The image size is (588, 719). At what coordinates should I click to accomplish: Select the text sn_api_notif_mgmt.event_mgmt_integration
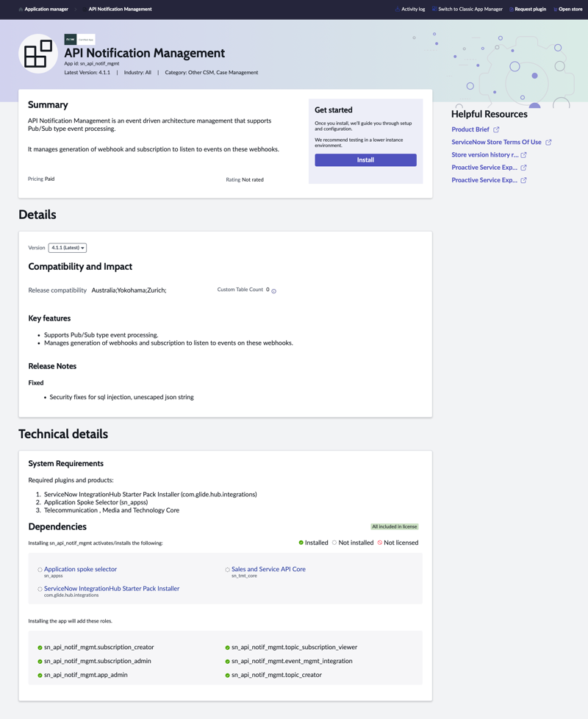pos(292,661)
